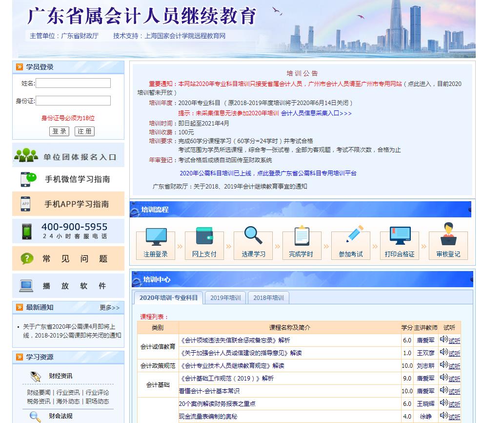Switch to the 2018年培训 tab
504x423 pixels.
(x=268, y=298)
